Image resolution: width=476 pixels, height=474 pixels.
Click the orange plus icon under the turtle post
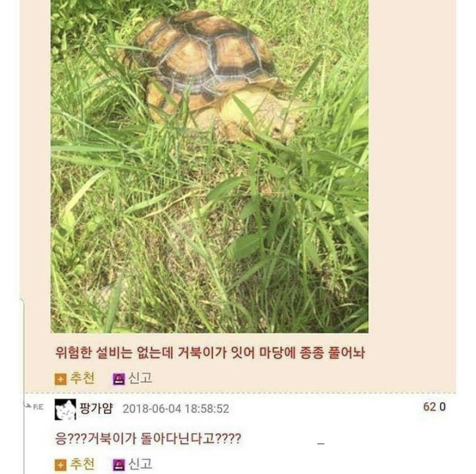(60, 379)
